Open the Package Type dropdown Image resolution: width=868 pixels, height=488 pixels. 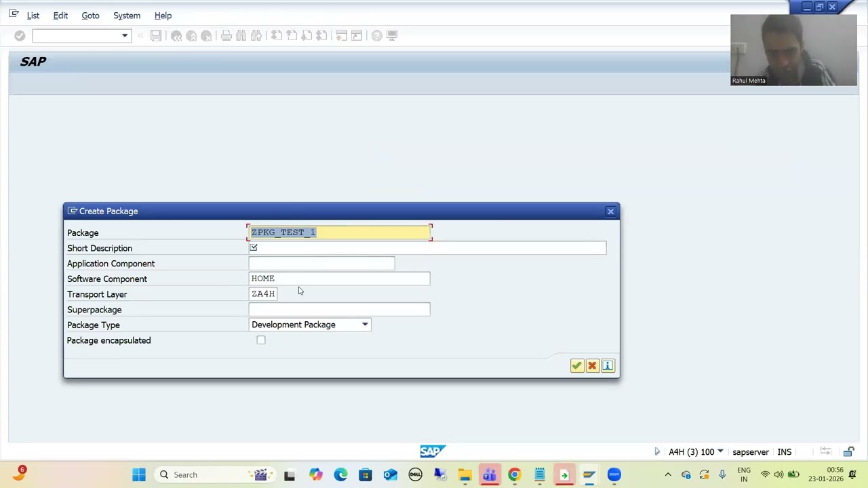point(365,325)
